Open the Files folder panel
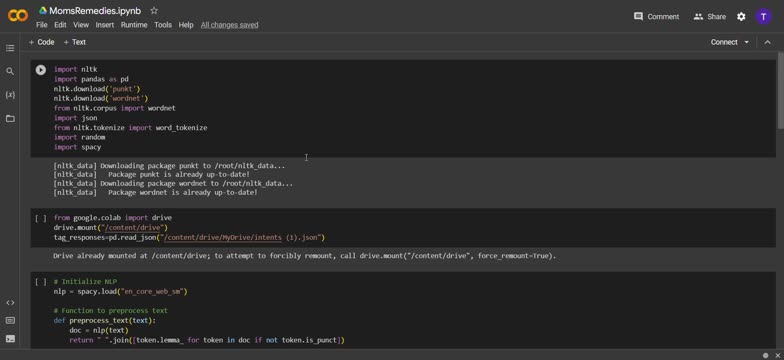The image size is (784, 360). coord(10,118)
